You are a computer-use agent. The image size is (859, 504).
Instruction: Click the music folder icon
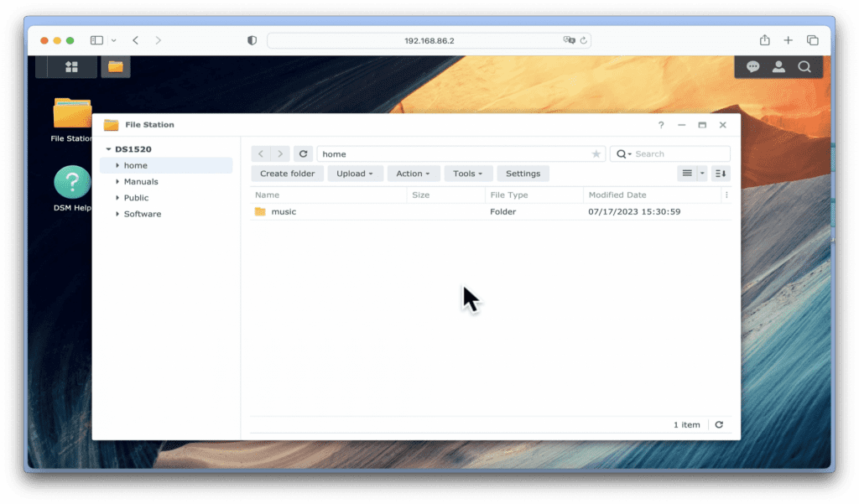pyautogui.click(x=260, y=211)
